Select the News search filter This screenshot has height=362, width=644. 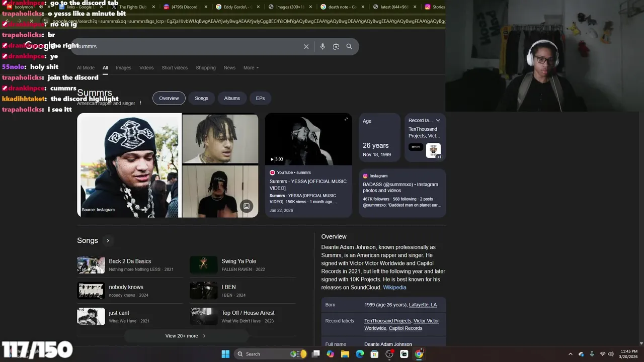click(x=229, y=68)
